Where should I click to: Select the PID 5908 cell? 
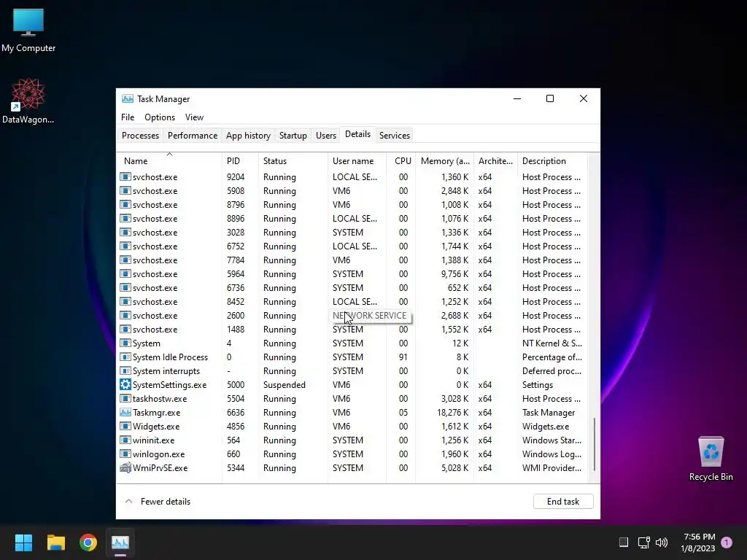[236, 190]
